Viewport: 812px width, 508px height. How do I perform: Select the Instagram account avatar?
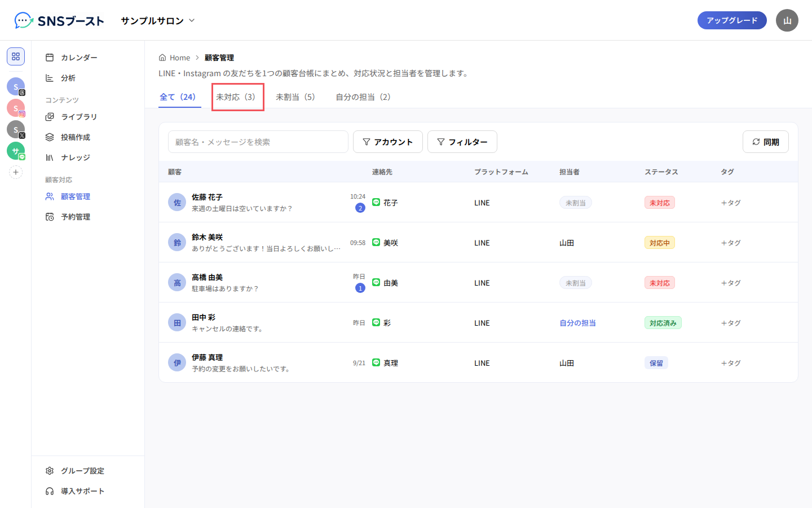pyautogui.click(x=16, y=108)
